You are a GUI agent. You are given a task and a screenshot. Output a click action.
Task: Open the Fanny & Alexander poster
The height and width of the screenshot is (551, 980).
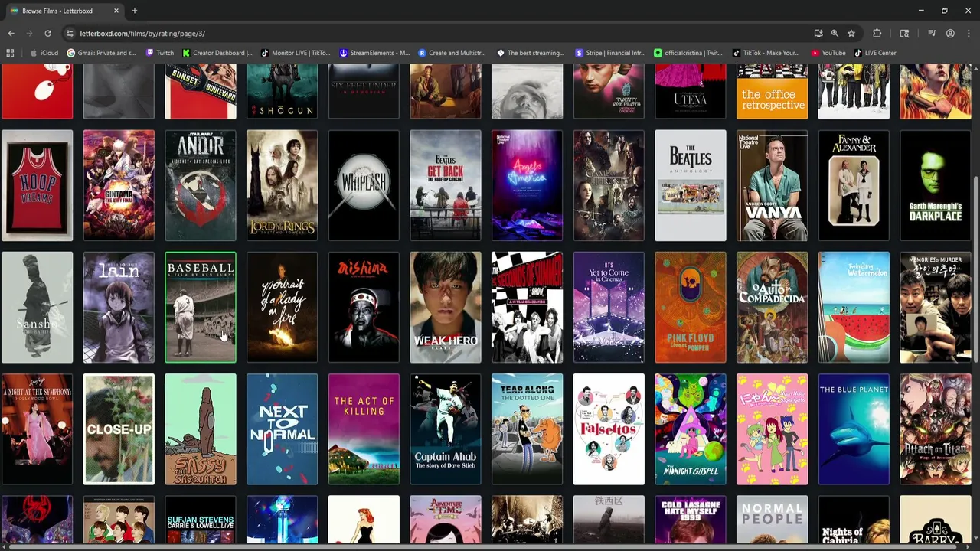(x=854, y=185)
